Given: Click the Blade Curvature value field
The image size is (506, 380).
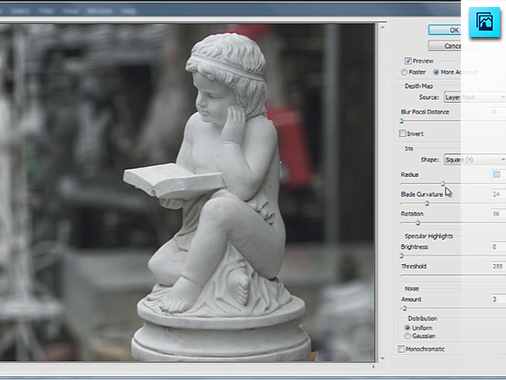Looking at the screenshot, I should pyautogui.click(x=498, y=194).
